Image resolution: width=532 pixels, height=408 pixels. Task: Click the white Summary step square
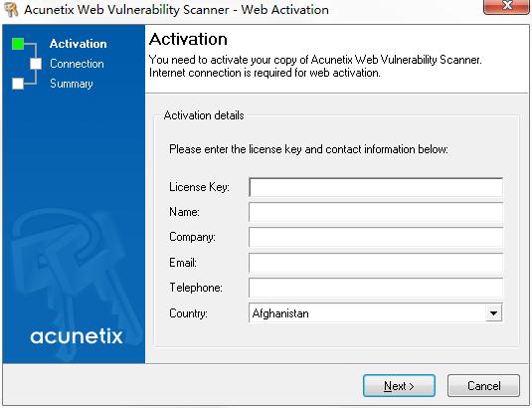18,84
